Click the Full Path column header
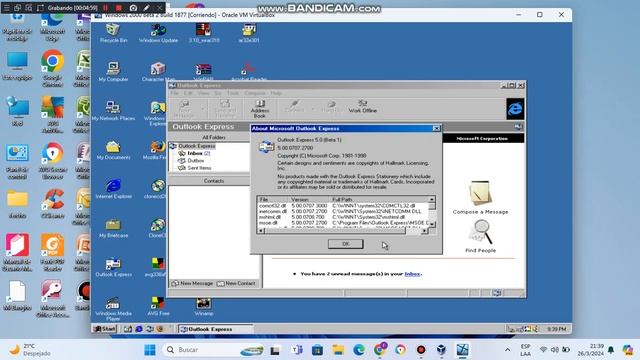 pos(379,200)
